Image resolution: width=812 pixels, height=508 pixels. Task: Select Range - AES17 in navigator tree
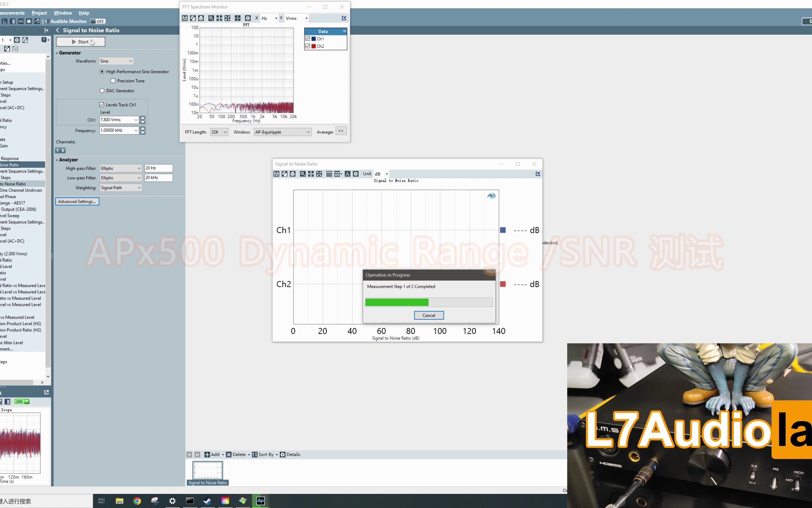pyautogui.click(x=12, y=203)
